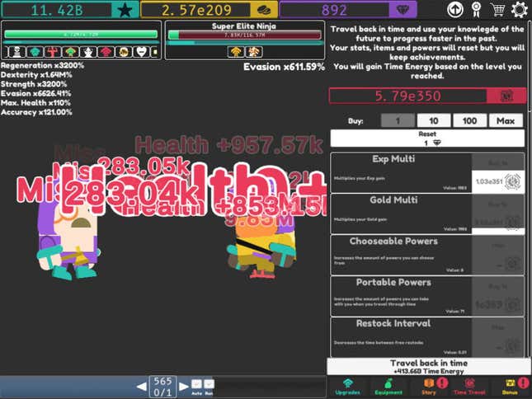Click the red up-arrow power icon
The width and height of the screenshot is (532, 399).
(106, 52)
